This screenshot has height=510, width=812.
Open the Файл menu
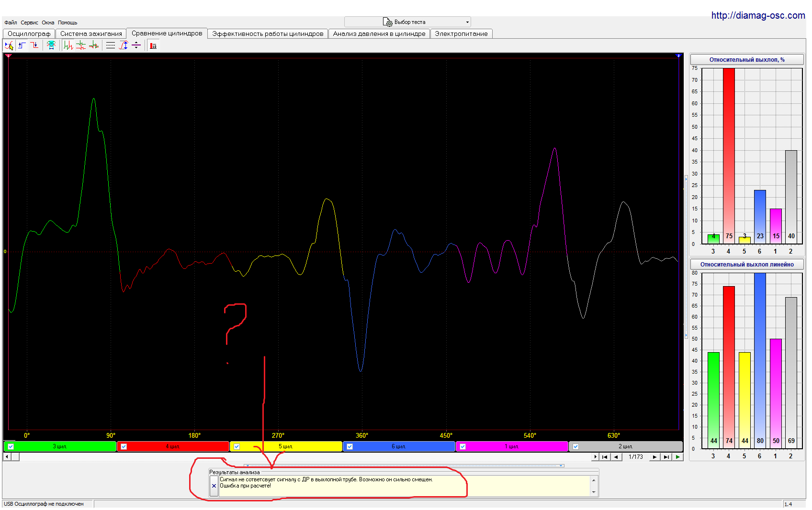11,22
